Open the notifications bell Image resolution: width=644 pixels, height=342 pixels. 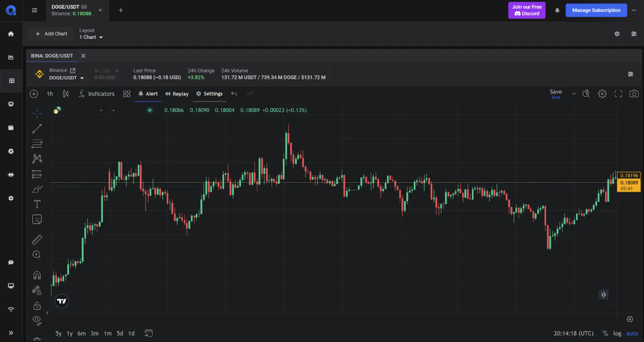coord(557,10)
